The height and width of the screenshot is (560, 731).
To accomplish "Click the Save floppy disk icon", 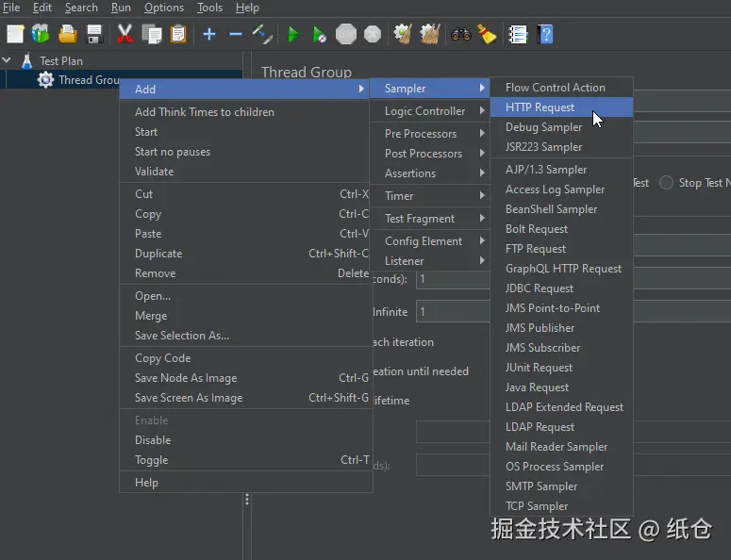I will 94,34.
